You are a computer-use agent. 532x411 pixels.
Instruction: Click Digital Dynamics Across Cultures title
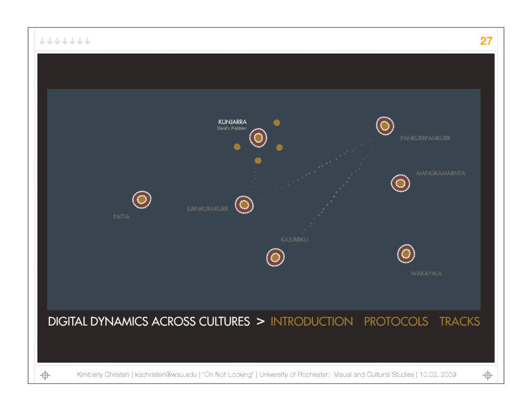[x=149, y=322]
